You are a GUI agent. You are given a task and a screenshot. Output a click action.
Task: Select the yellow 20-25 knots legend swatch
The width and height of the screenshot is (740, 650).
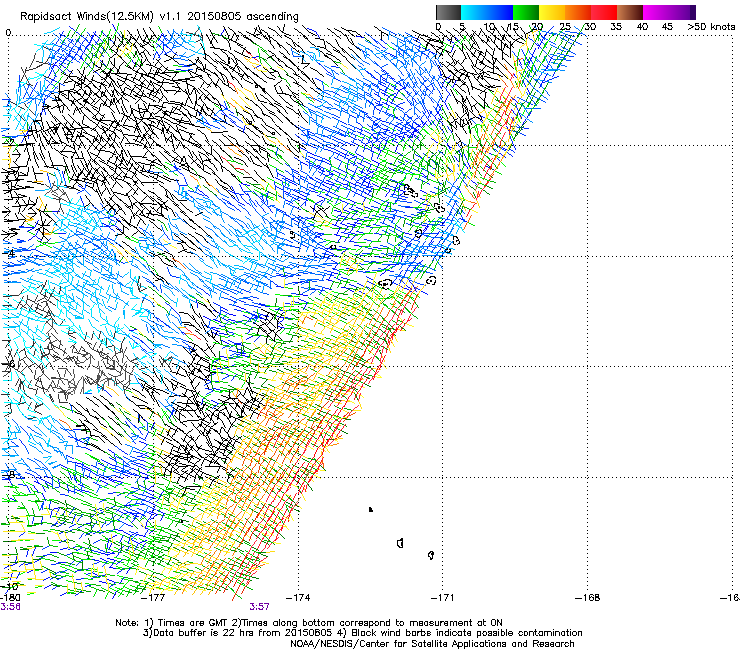click(x=552, y=12)
